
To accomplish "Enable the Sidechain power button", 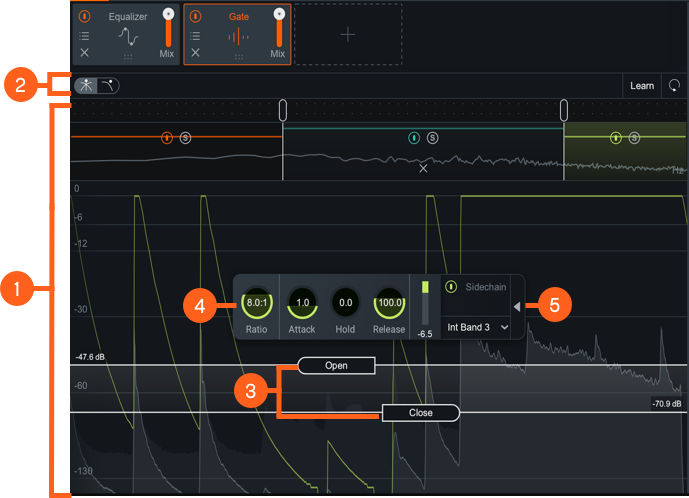I will [451, 287].
